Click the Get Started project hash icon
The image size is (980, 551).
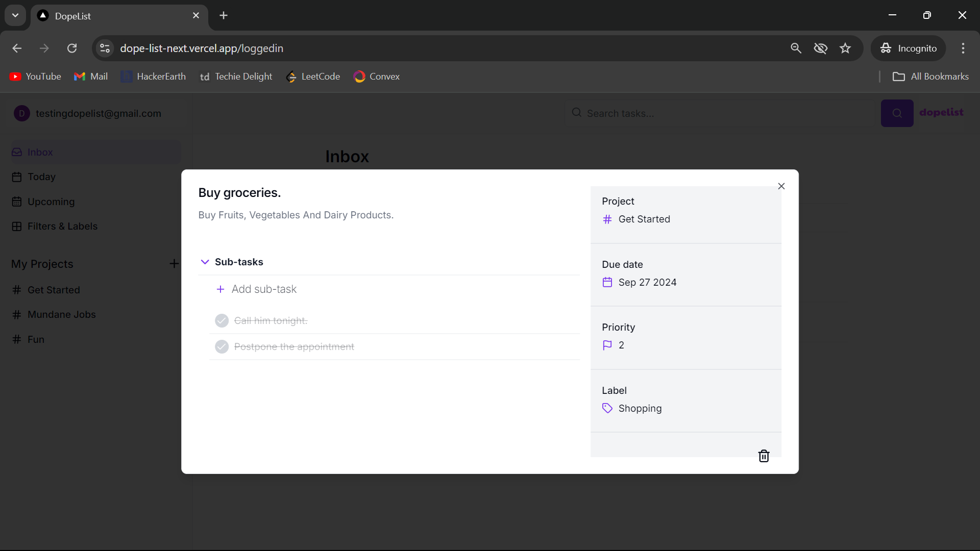[x=607, y=219]
